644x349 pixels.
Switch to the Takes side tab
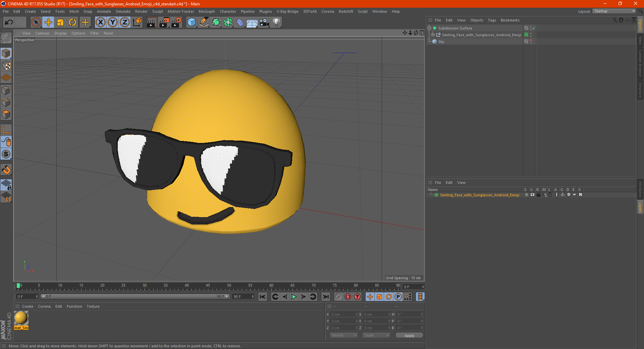[x=640, y=40]
